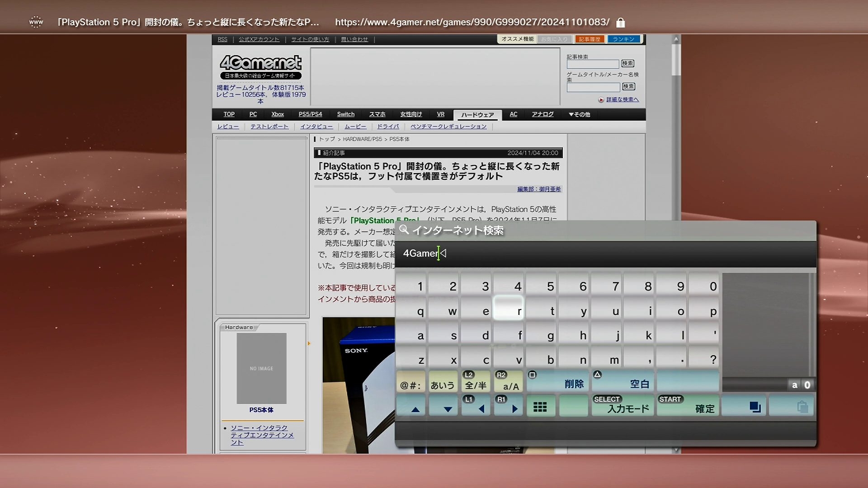This screenshot has width=868, height=488.
Task: Click the テストレポート link
Action: coord(269,127)
